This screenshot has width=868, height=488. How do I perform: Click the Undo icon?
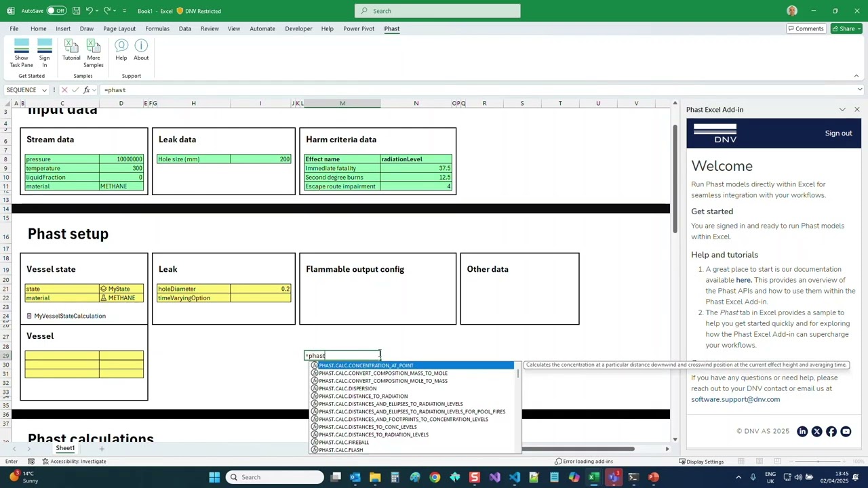click(x=89, y=11)
